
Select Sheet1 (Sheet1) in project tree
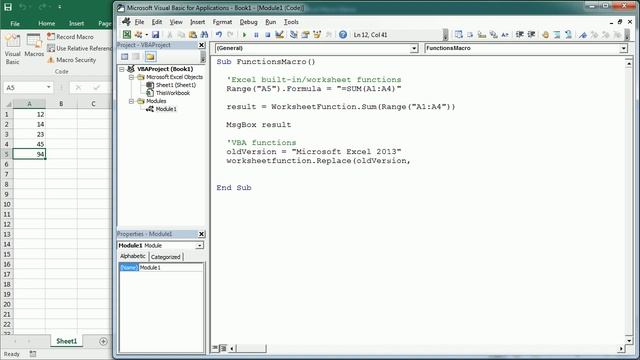tap(176, 85)
